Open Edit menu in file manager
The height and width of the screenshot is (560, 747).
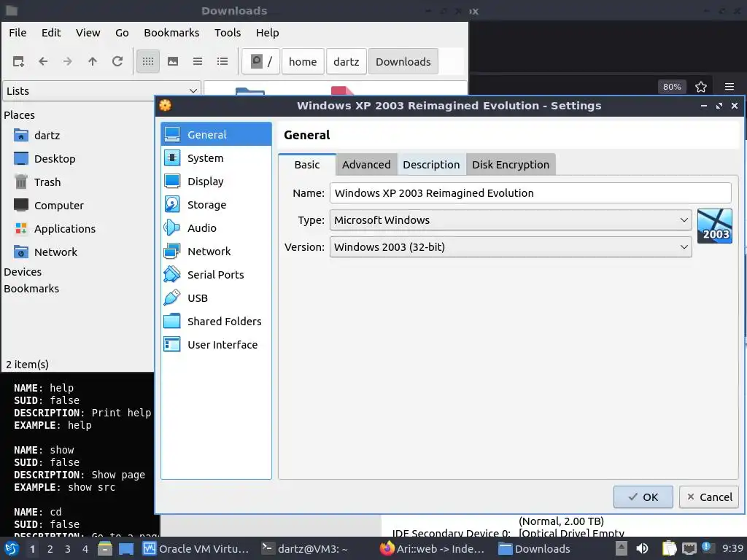[x=51, y=33]
